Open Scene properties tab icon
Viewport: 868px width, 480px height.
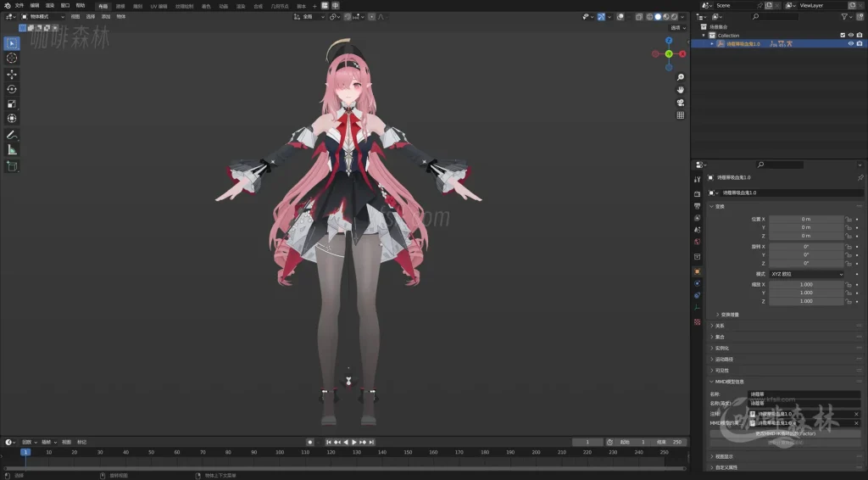[697, 230]
